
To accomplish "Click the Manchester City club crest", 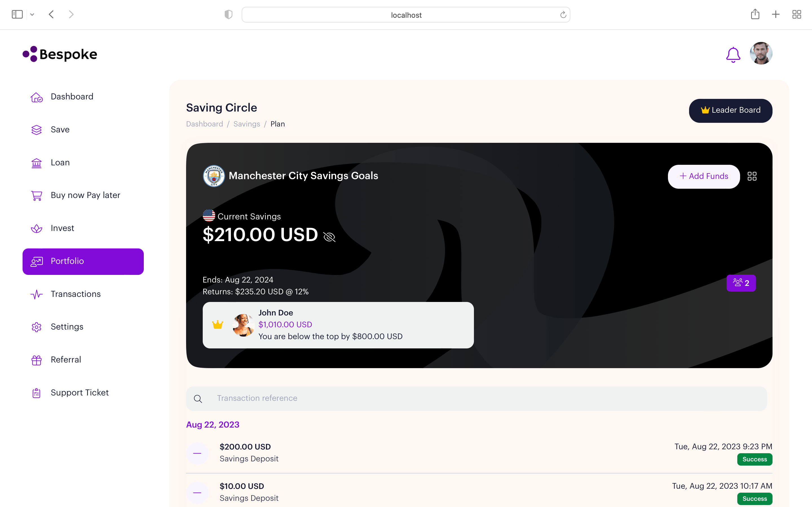I will (213, 176).
